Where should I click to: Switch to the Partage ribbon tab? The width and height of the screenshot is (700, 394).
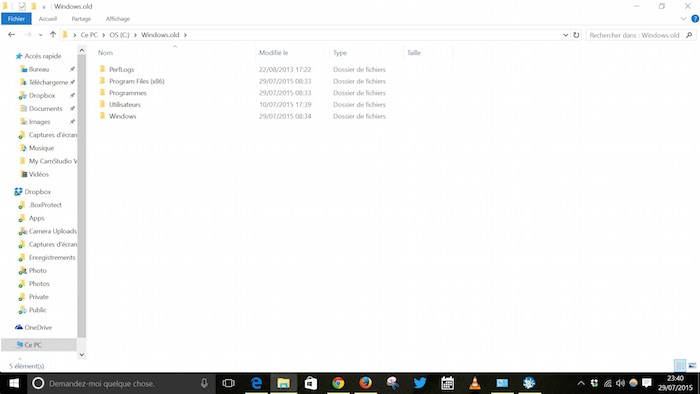pyautogui.click(x=81, y=19)
